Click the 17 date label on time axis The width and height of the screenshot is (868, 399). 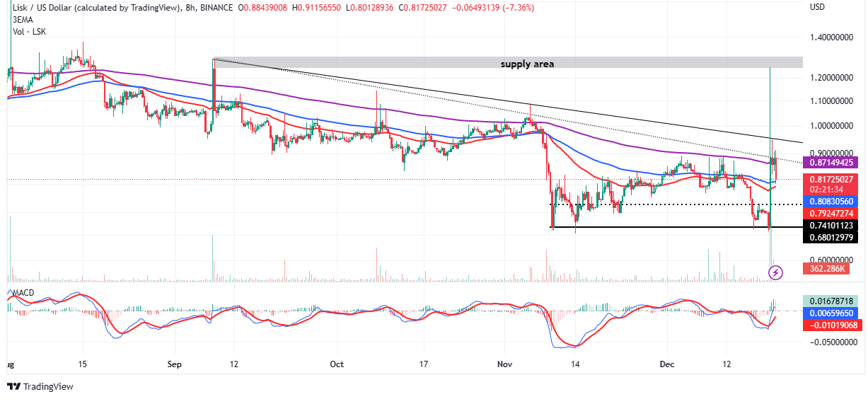(423, 364)
